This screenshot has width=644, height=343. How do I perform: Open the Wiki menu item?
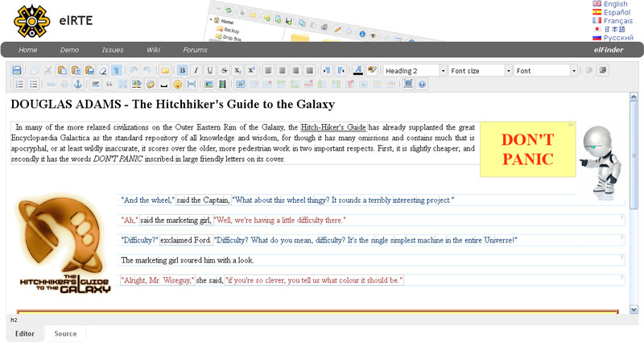(x=153, y=50)
